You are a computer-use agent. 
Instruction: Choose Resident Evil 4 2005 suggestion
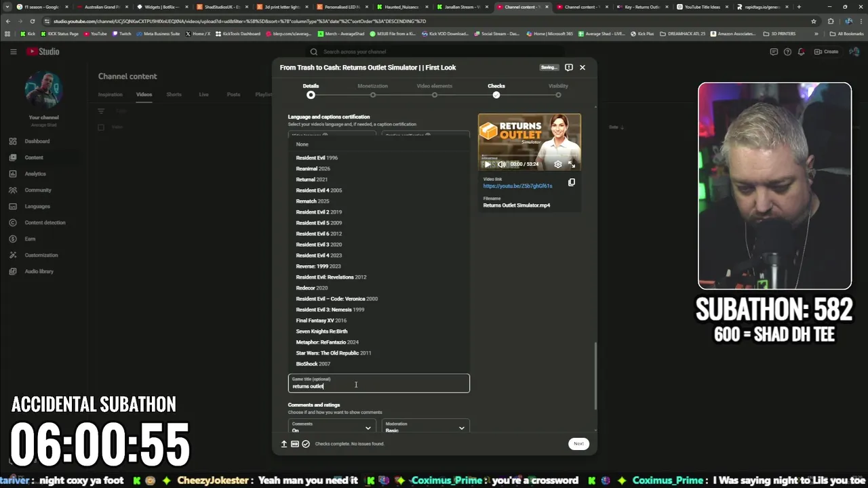378,190
